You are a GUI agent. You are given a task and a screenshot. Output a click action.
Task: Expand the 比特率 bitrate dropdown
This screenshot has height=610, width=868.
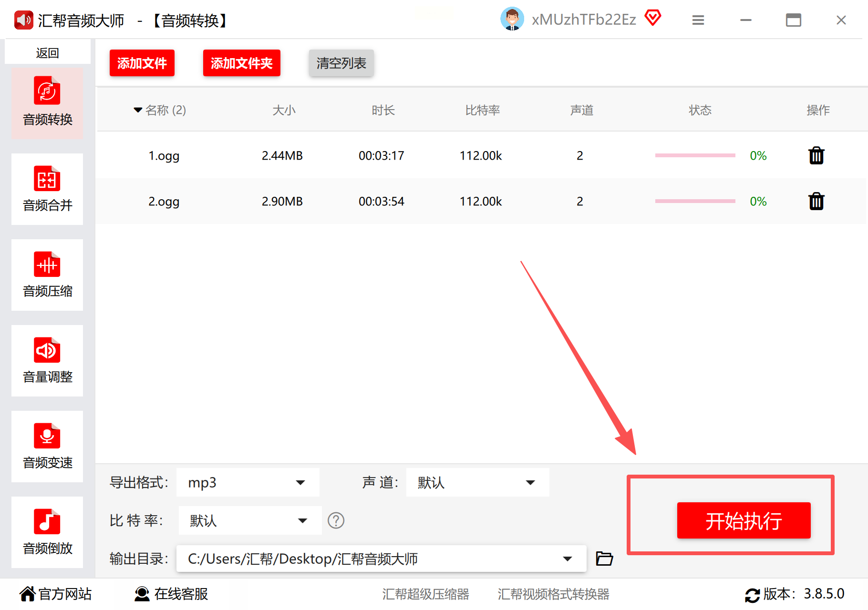tap(250, 520)
